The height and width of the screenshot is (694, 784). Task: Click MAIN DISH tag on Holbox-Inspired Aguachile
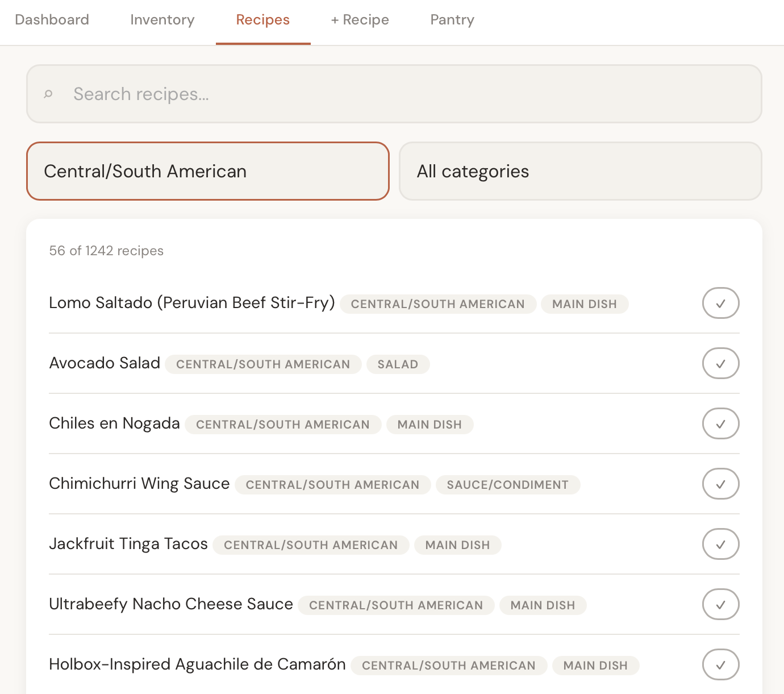[x=595, y=666]
